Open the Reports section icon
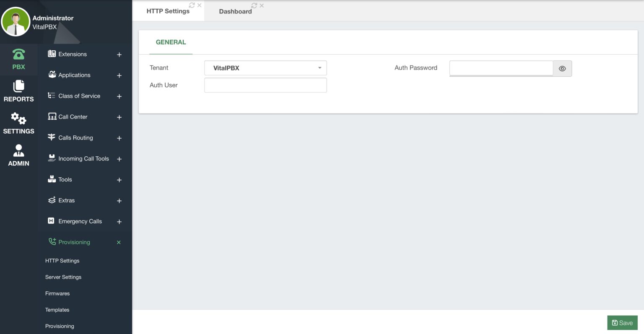Image resolution: width=644 pixels, height=334 pixels. pyautogui.click(x=18, y=86)
